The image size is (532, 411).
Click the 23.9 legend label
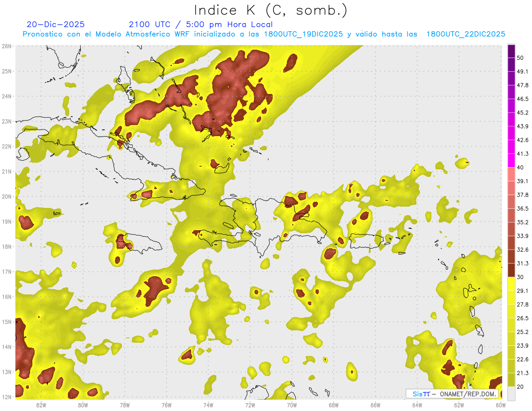[523, 346]
